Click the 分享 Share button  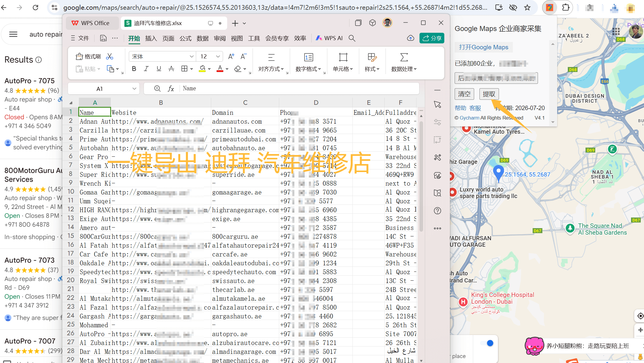pyautogui.click(x=432, y=38)
